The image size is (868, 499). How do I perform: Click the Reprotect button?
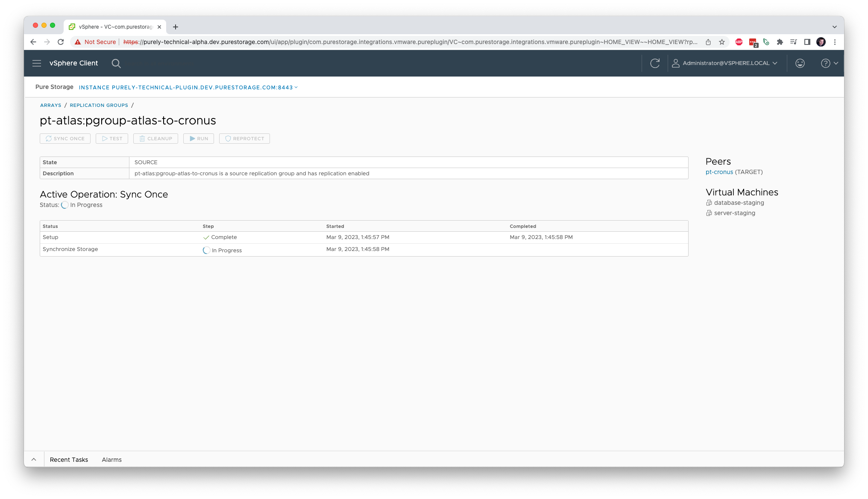[x=244, y=139]
